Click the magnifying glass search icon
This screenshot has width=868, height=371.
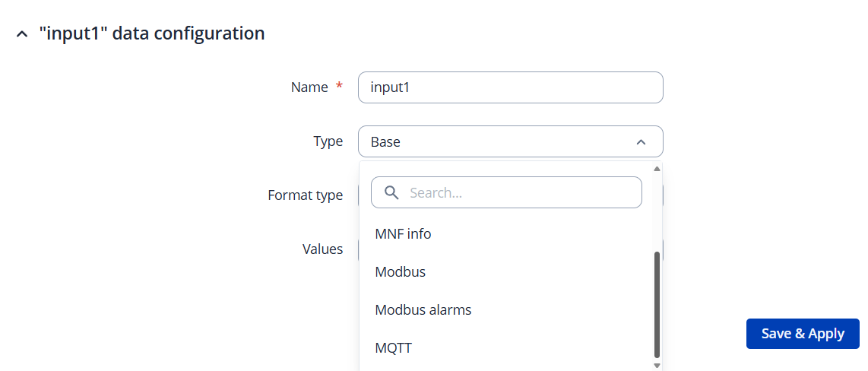click(391, 193)
